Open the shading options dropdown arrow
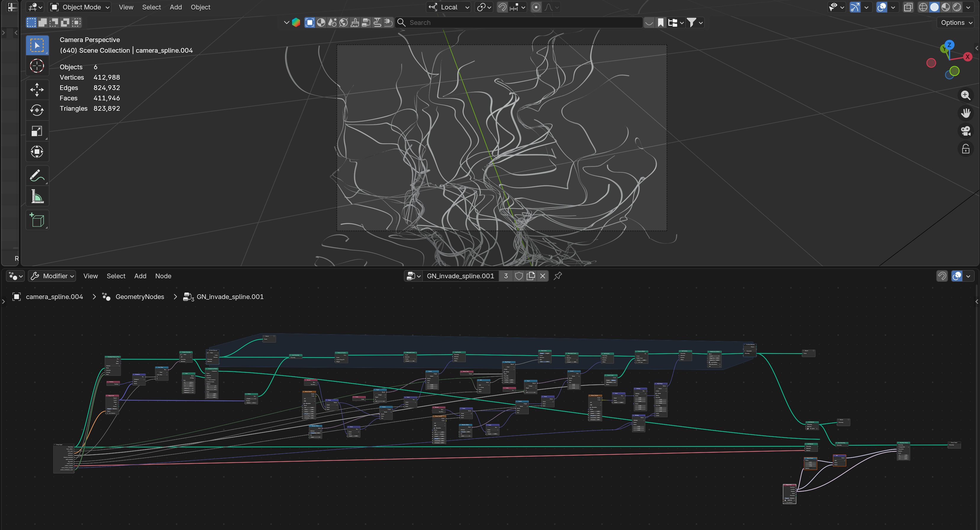980x530 pixels. [x=968, y=7]
